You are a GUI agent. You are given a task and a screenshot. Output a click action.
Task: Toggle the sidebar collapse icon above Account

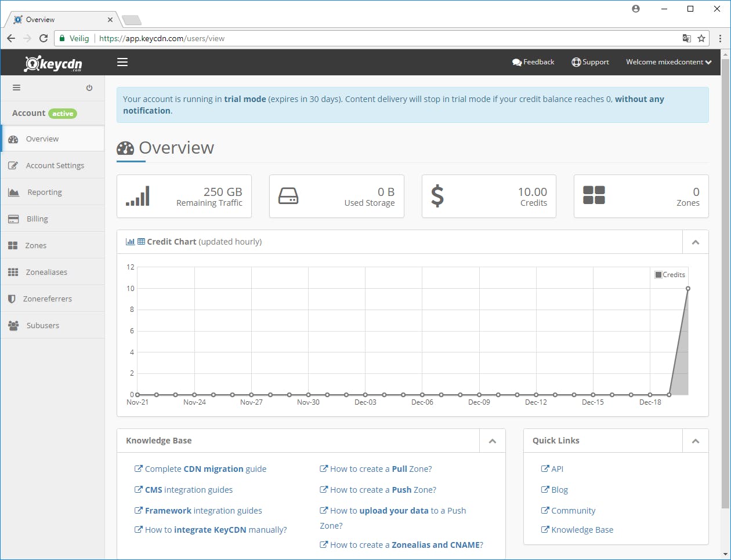click(x=16, y=88)
